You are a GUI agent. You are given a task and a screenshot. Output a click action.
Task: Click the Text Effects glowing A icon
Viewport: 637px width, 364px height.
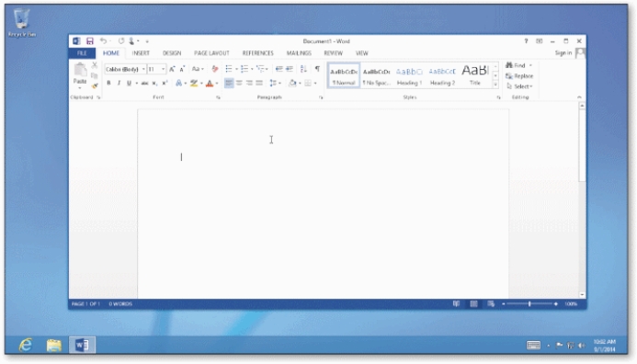(178, 83)
